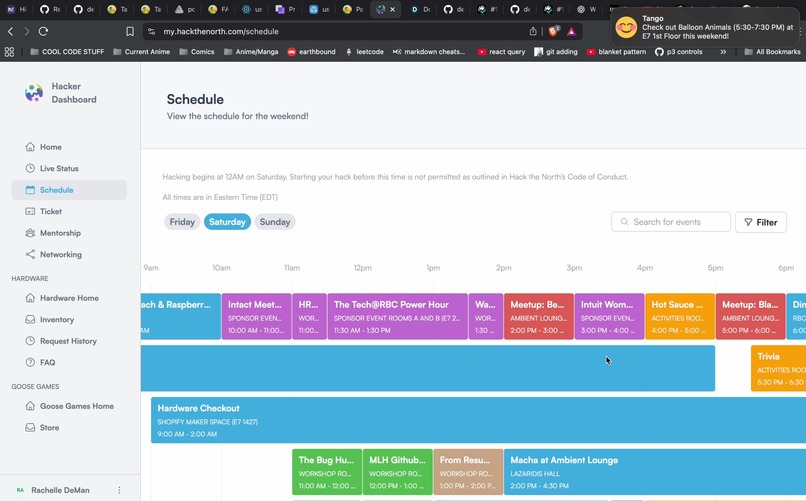Viewport: 806px width, 501px height.
Task: Open the MLH Github workshop event
Action: tap(398, 472)
